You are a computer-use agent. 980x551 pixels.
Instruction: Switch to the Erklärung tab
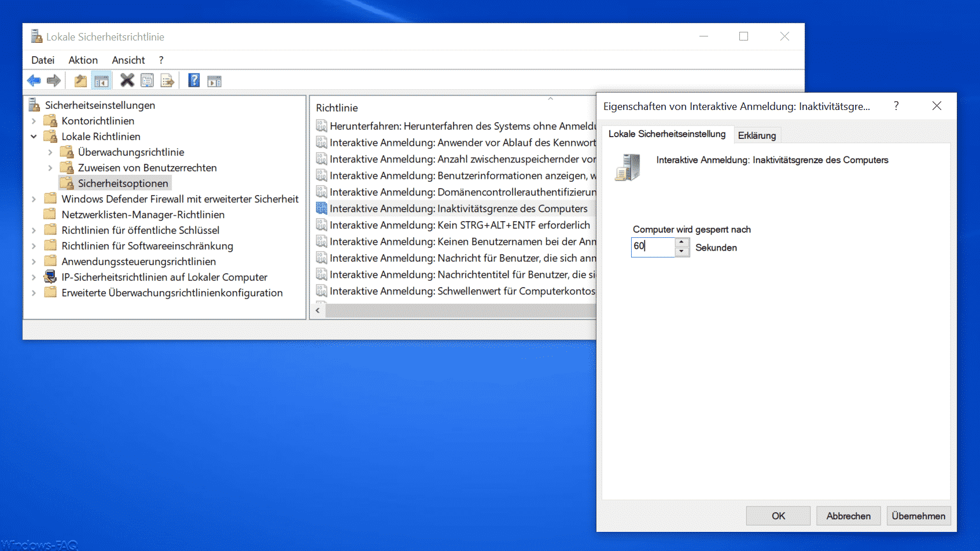point(757,135)
